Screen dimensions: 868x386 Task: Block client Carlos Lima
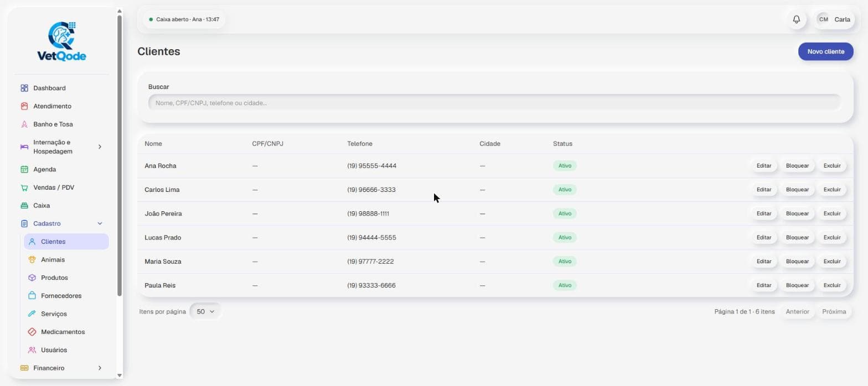pyautogui.click(x=797, y=190)
